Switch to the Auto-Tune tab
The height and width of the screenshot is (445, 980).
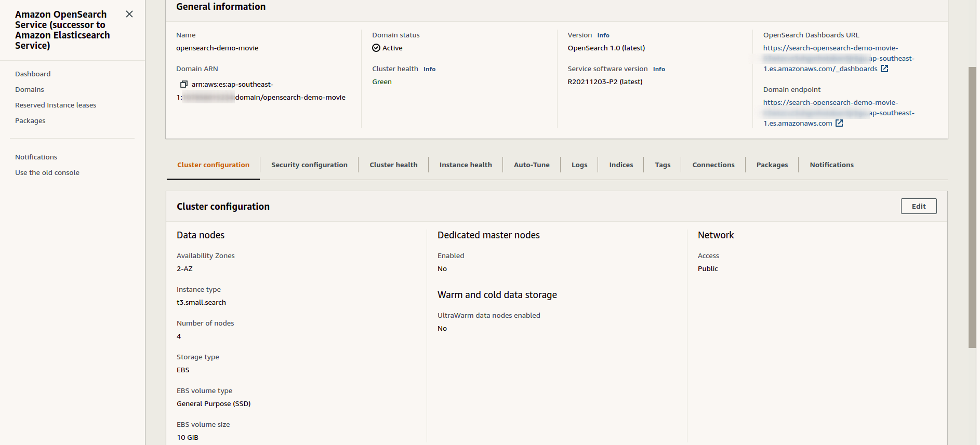(x=532, y=165)
